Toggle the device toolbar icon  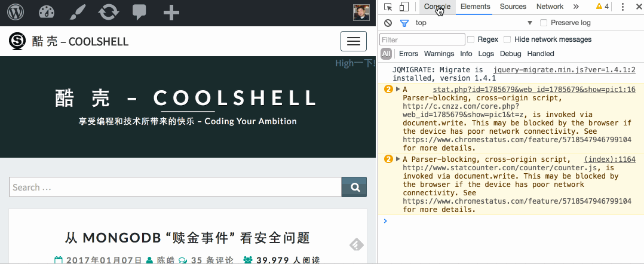click(404, 7)
